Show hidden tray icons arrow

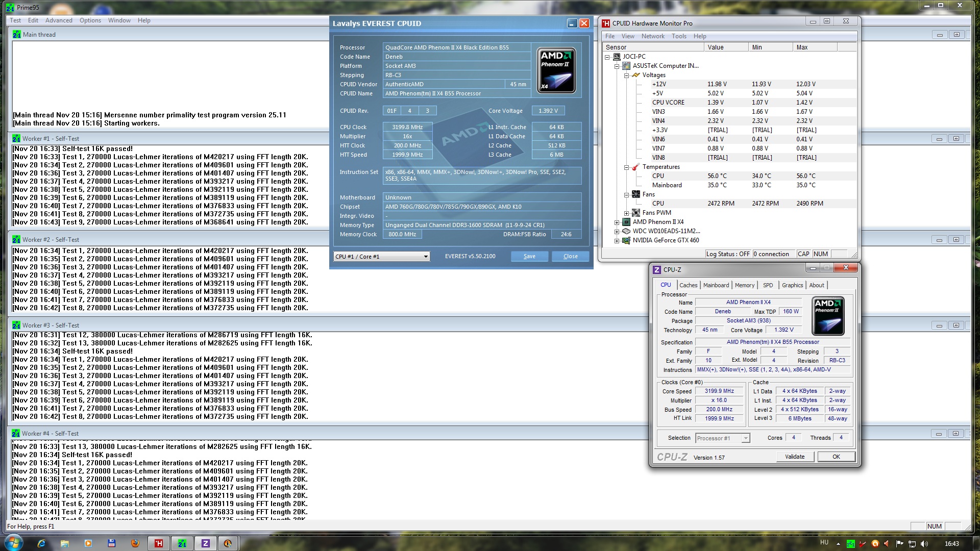tap(838, 544)
